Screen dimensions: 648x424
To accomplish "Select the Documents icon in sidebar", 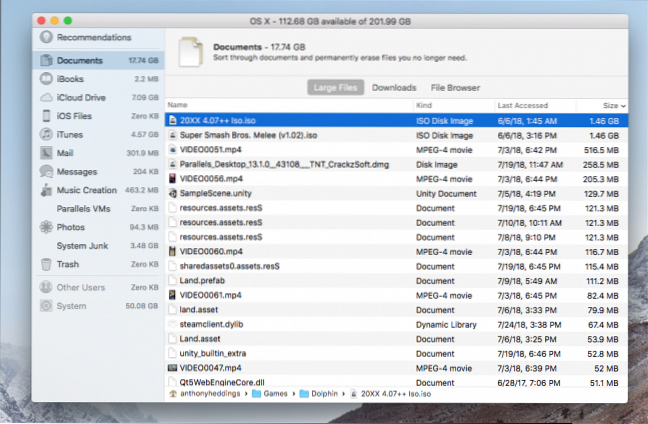I will pyautogui.click(x=46, y=60).
